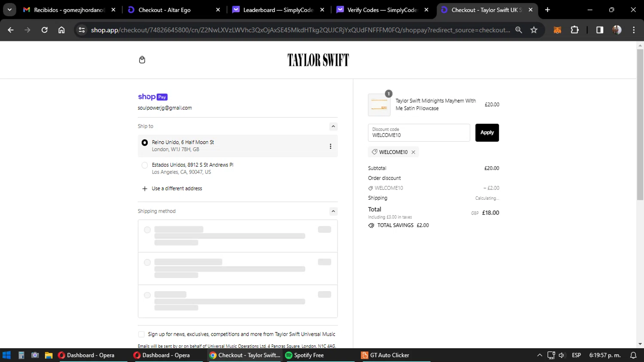This screenshot has width=644, height=362.
Task: Toggle the browser side panel
Action: [x=600, y=30]
